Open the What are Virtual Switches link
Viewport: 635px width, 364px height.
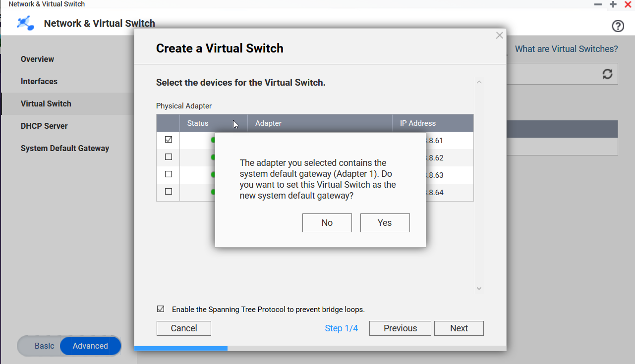pos(566,49)
